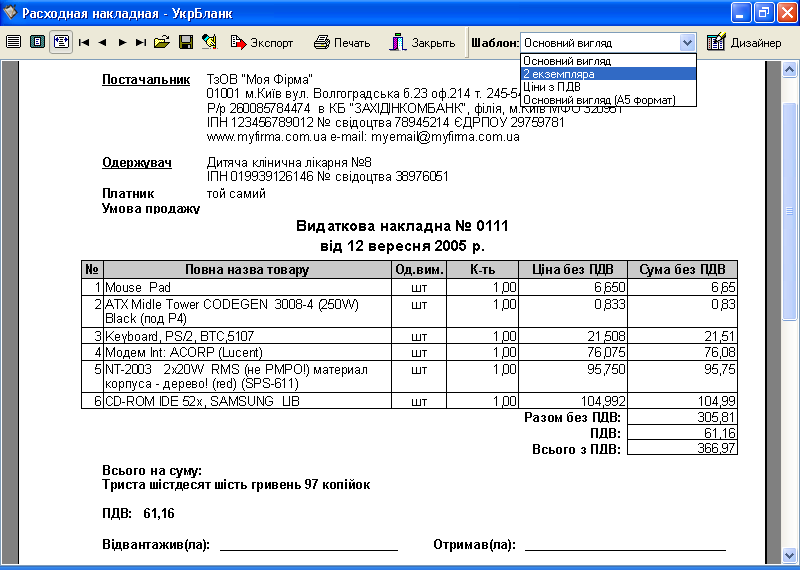Image resolution: width=800 pixels, height=570 pixels.
Task: Open the Дизайнер report designer
Action: [745, 43]
